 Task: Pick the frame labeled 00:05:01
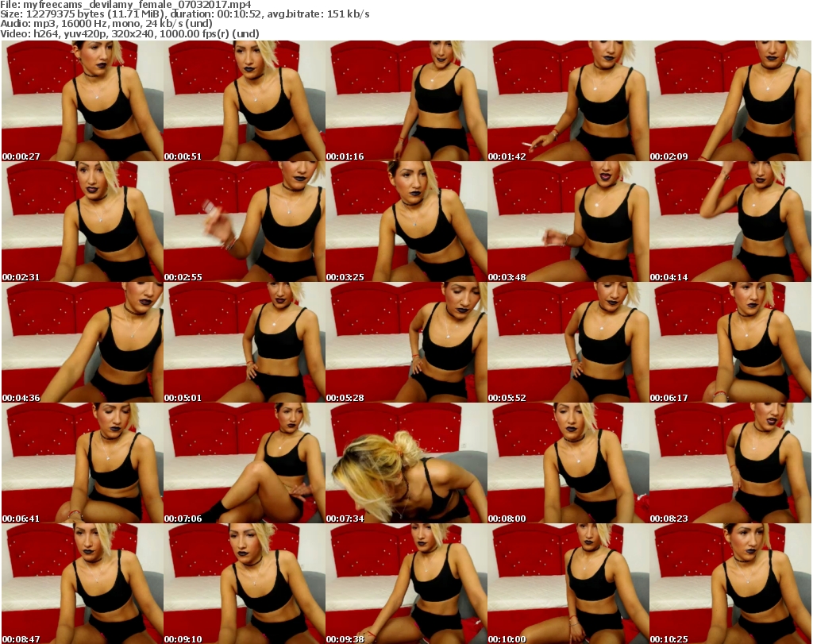click(x=245, y=342)
